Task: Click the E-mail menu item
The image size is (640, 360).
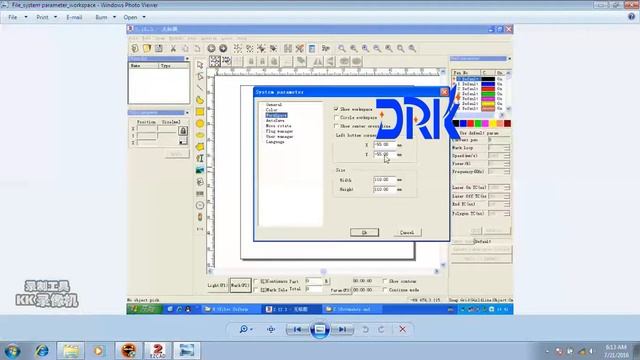Action: point(74,17)
